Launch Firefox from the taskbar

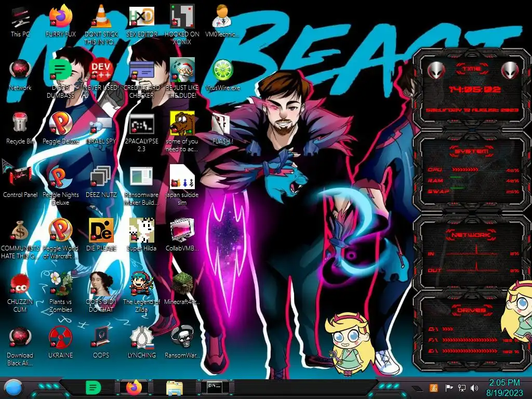[134, 388]
